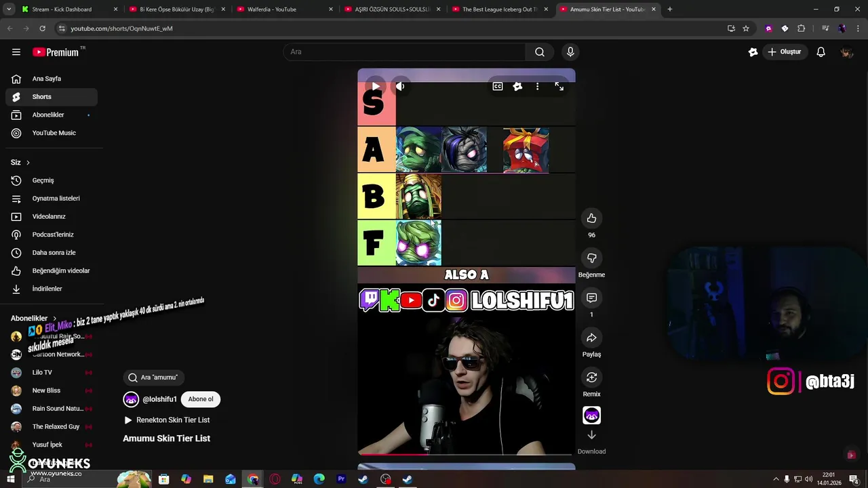Open Rain Sound Natu... channel
868x488 pixels.
point(52,409)
